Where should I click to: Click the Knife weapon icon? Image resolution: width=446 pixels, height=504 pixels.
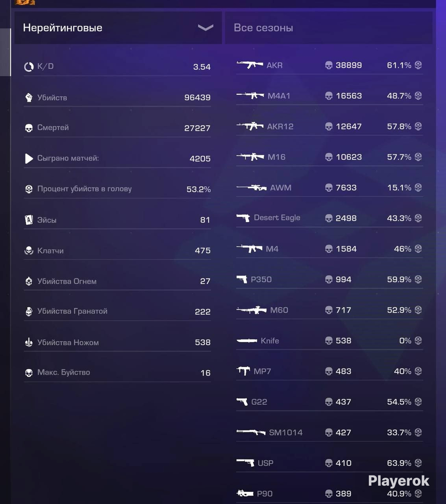pyautogui.click(x=247, y=341)
